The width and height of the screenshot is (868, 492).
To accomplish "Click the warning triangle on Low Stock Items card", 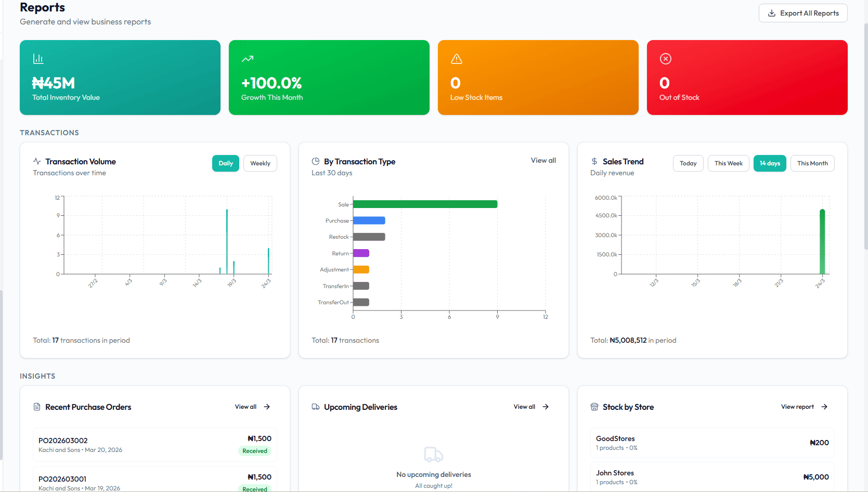I will (x=456, y=58).
